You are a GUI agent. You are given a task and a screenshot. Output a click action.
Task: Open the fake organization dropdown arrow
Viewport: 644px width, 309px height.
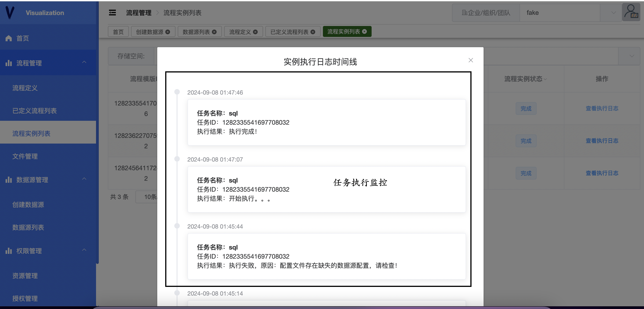point(614,13)
